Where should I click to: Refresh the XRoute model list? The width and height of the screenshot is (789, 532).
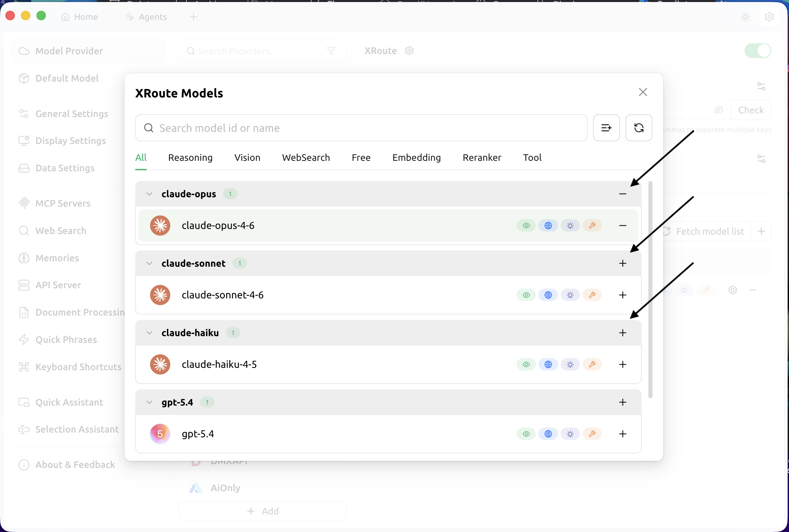[x=638, y=128]
